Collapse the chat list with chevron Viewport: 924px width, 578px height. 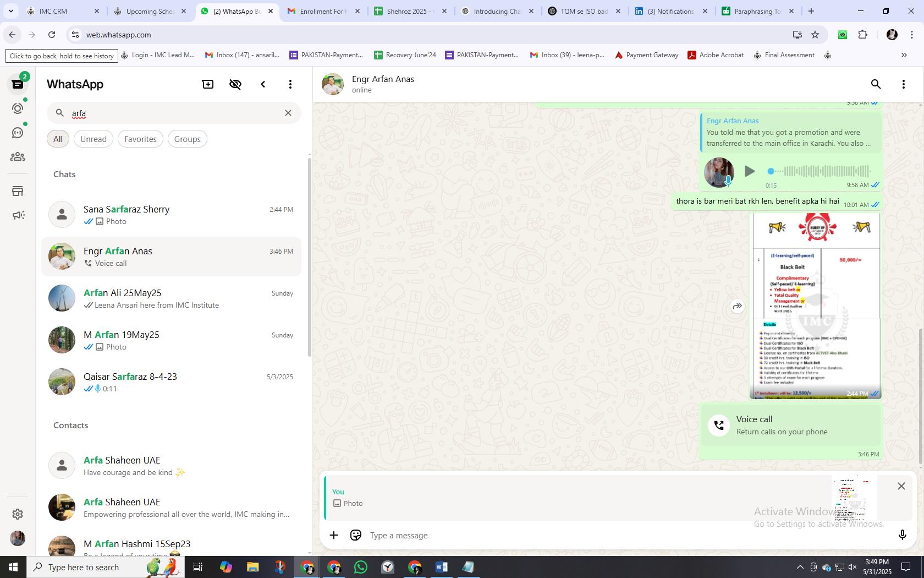tap(263, 84)
